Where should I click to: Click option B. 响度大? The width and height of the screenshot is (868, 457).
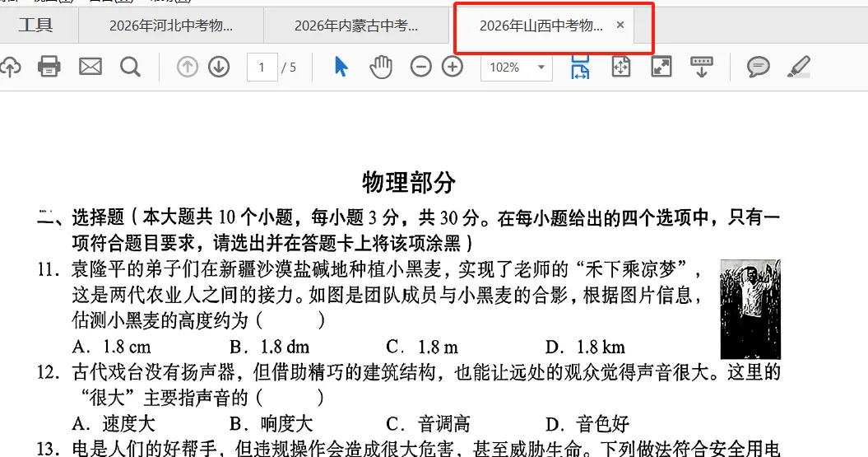pyautogui.click(x=272, y=424)
